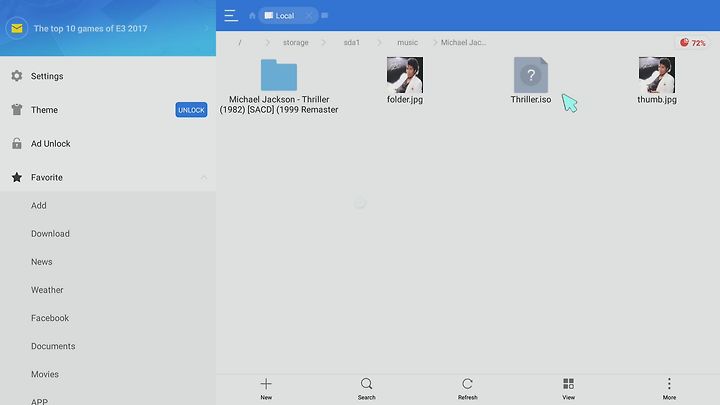Viewport: 720px width, 405px height.
Task: Expand breadcrumb chevron after storage
Action: click(324, 42)
